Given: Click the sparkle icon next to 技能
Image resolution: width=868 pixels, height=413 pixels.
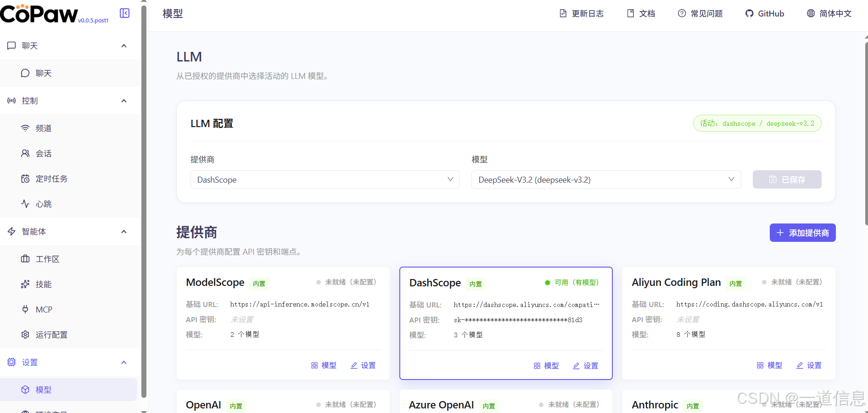Looking at the screenshot, I should point(25,284).
